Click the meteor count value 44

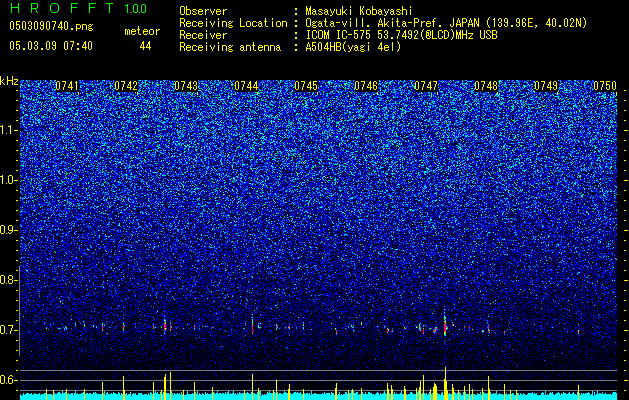pos(145,46)
